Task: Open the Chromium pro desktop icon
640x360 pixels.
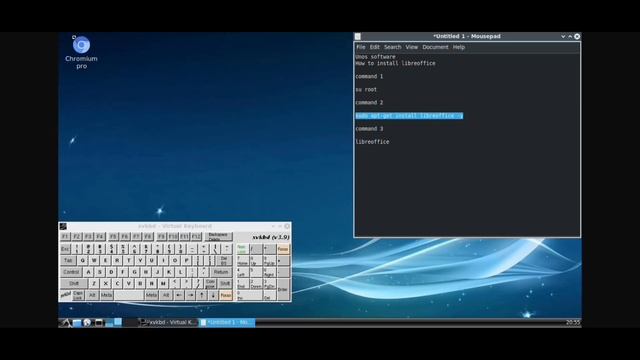Action: (x=81, y=52)
